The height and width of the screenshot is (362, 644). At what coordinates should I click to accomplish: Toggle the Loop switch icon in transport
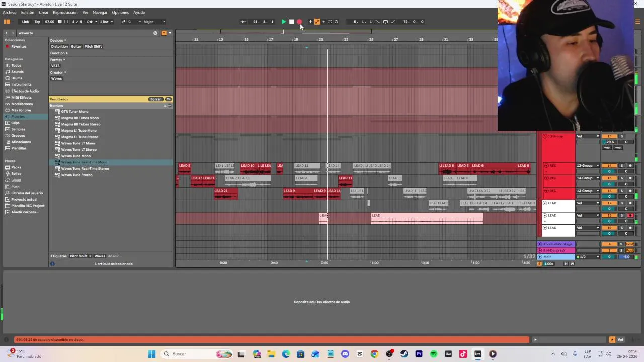385,22
